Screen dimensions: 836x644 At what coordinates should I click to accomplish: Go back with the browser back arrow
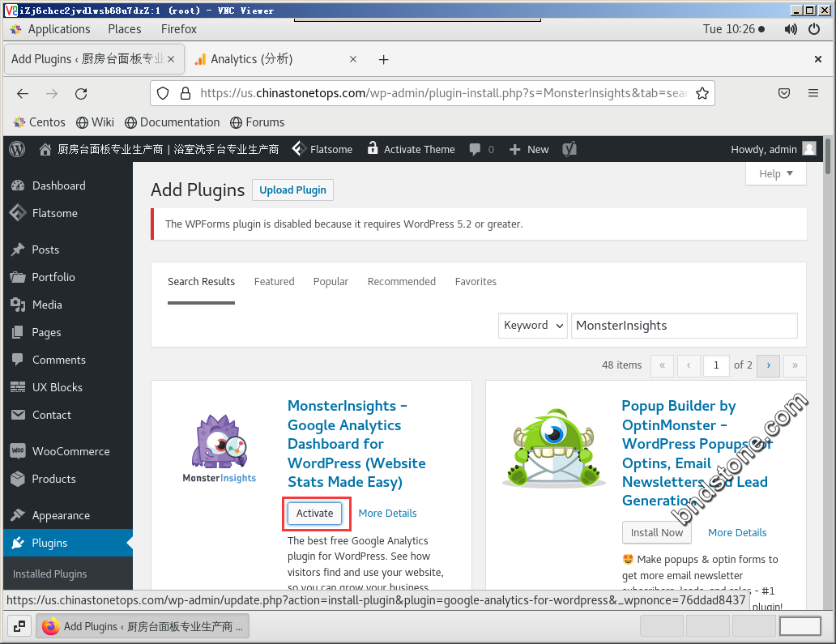(x=23, y=94)
